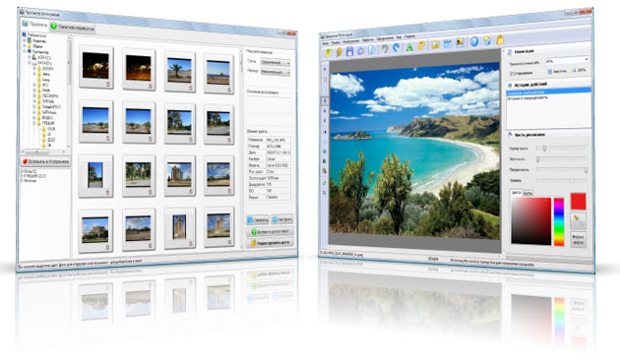Image resolution: width=620 pixels, height=364 pixels.
Task: Click the red current color swatch
Action: click(x=578, y=201)
